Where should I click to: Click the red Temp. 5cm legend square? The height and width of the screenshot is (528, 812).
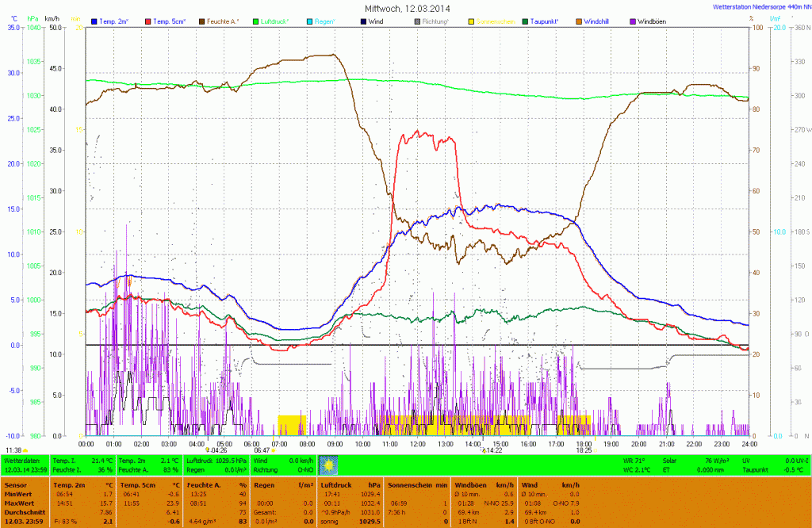[x=148, y=21]
